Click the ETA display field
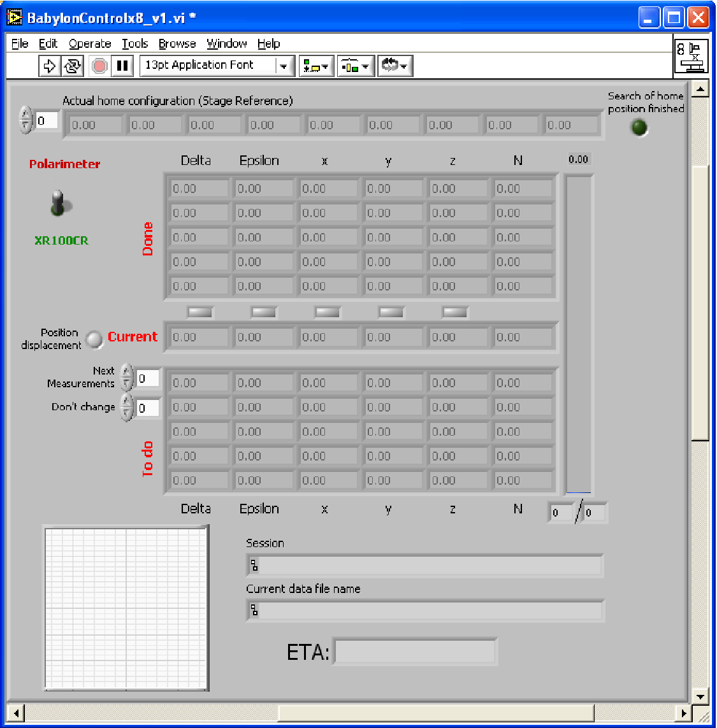Image resolution: width=717 pixels, height=728 pixels. click(415, 652)
